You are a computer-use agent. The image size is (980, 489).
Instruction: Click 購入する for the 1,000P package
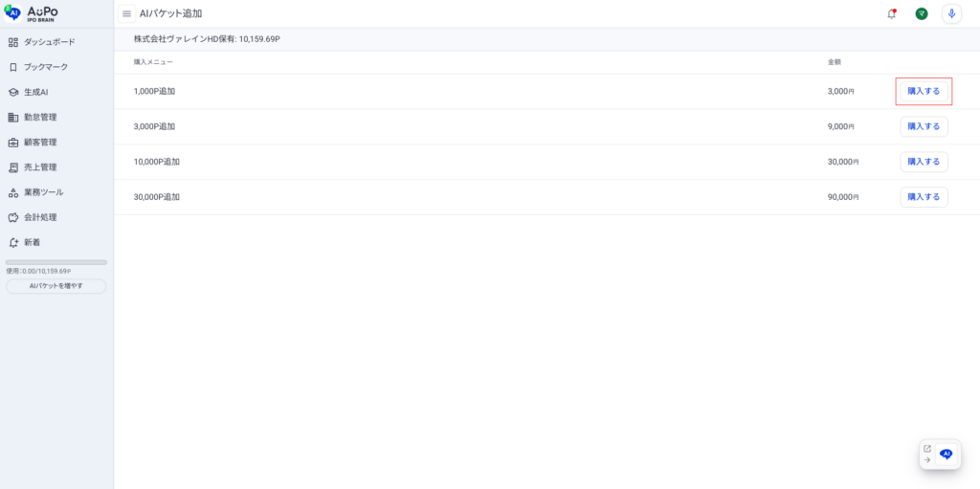(x=924, y=91)
